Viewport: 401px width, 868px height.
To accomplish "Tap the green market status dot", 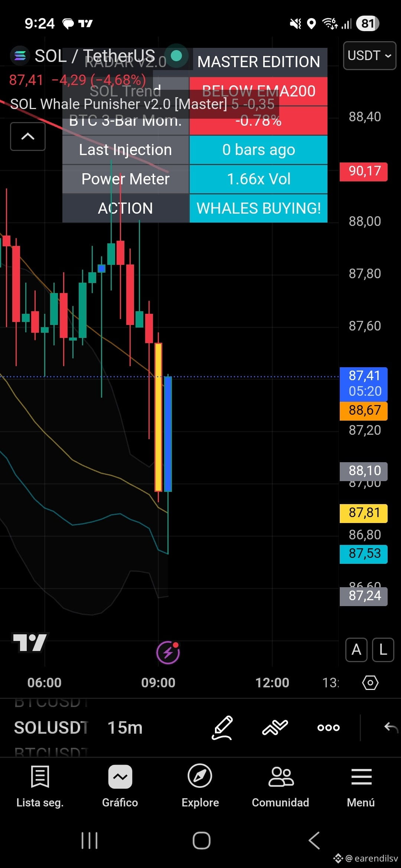I will click(x=176, y=56).
